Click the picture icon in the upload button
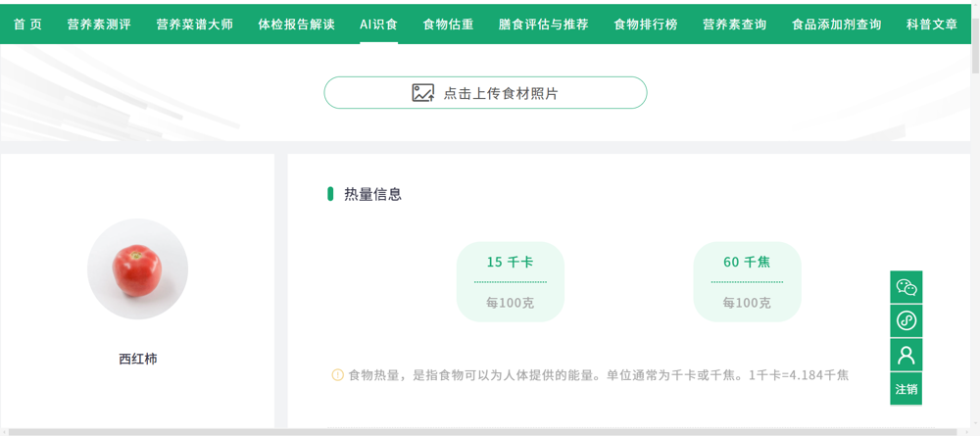Viewport: 980px width, 436px height. tap(422, 93)
